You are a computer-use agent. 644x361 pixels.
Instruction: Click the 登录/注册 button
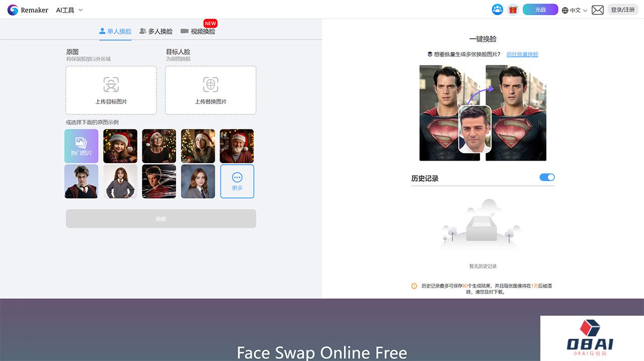point(623,10)
